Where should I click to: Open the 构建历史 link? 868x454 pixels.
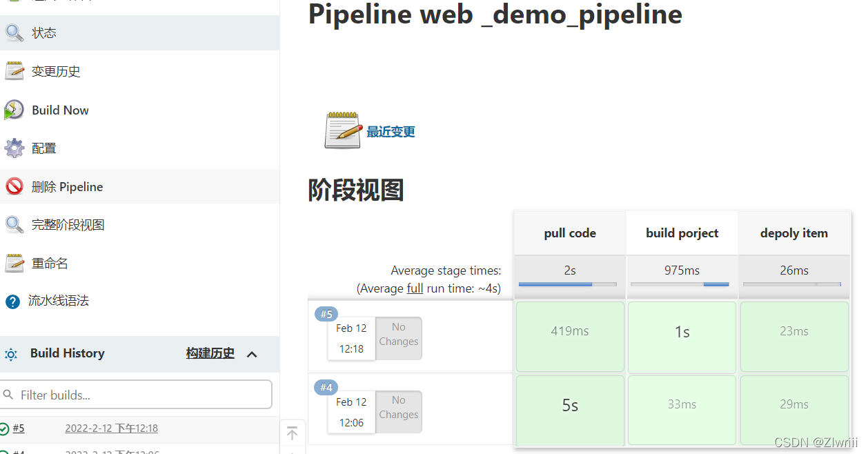(210, 353)
